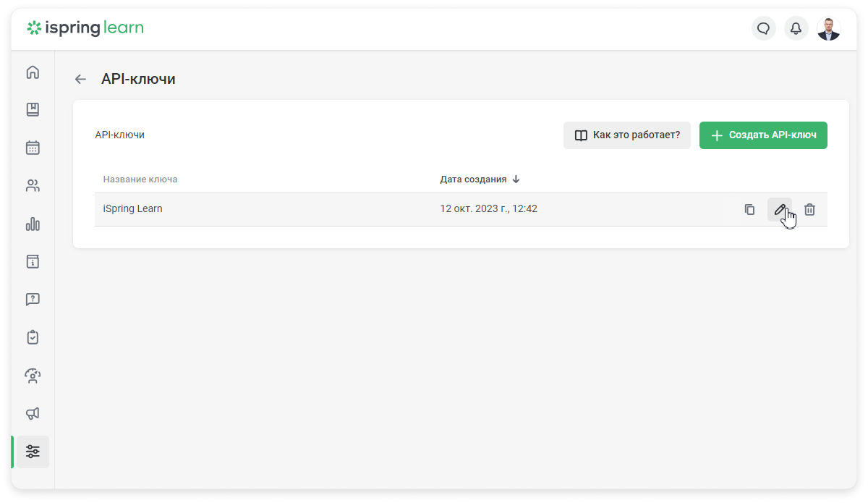
Task: Open the clipboard checkmark tasks icon
Action: pos(33,337)
